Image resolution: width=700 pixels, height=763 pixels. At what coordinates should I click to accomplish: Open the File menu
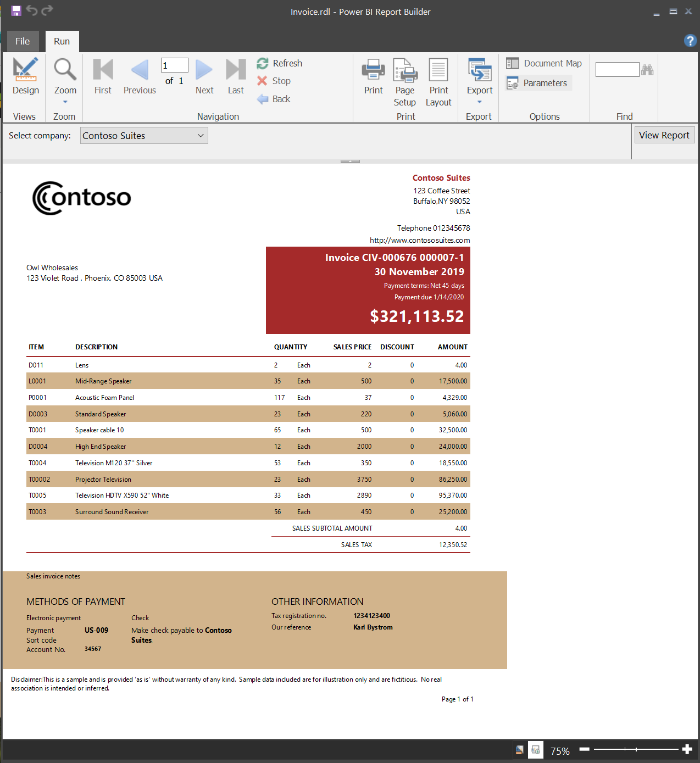(23, 41)
